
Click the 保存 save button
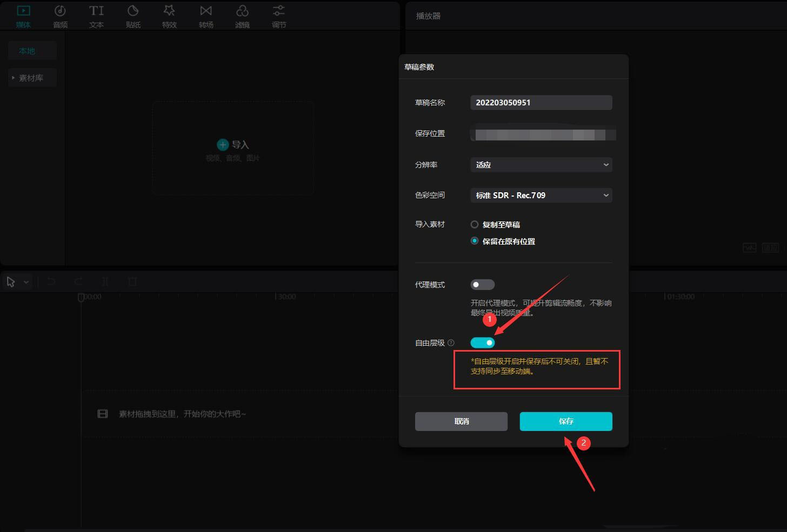coord(566,421)
